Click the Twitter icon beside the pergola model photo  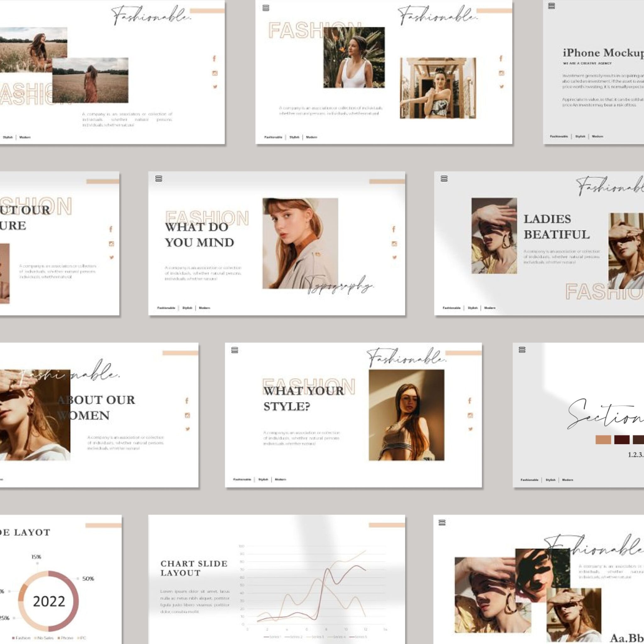click(502, 87)
